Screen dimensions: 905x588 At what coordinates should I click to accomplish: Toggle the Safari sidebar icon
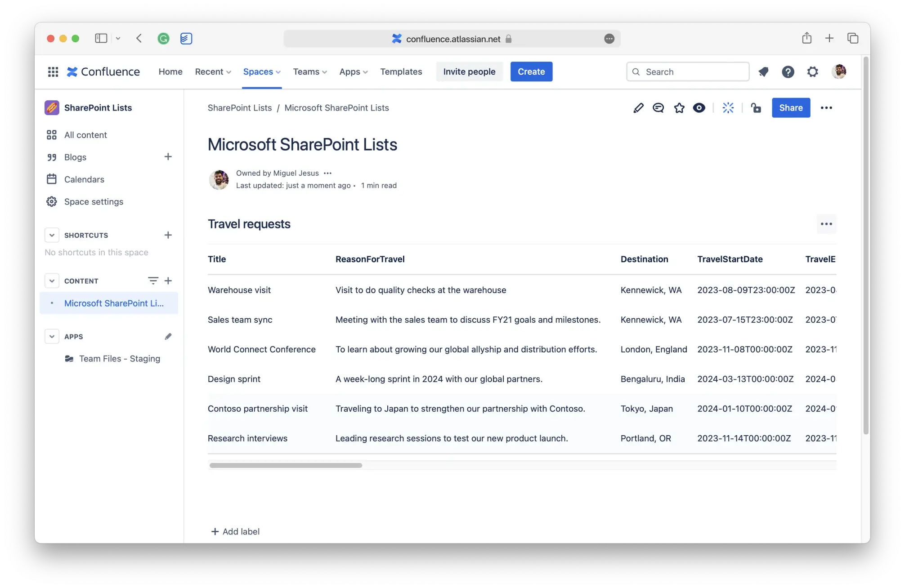point(101,39)
